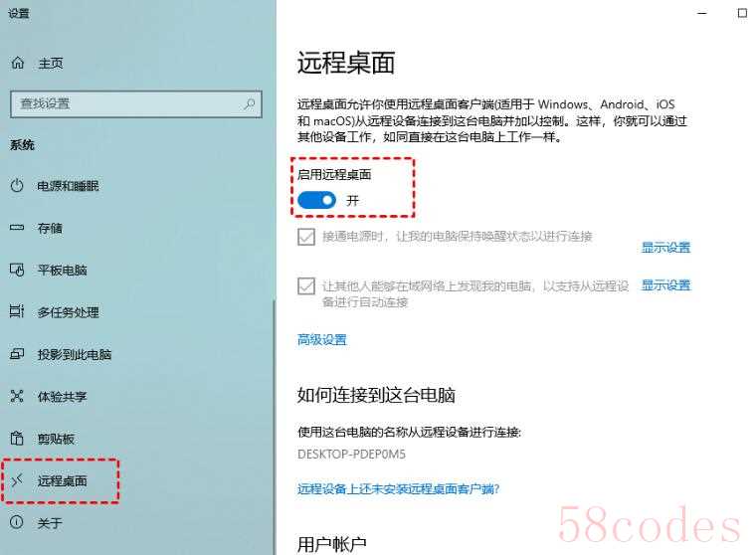Click the clipboard (剪贴板) icon

pos(17,439)
